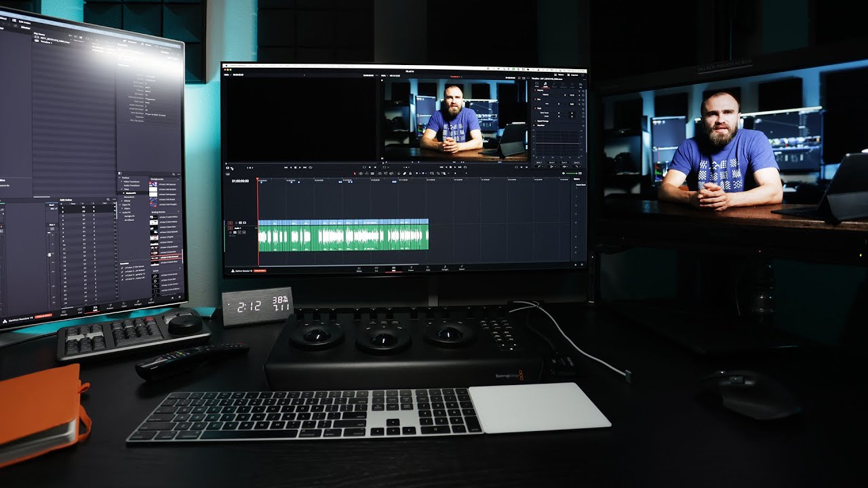Image resolution: width=868 pixels, height=488 pixels.
Task: Play the timeline viewer forward
Action: point(455,167)
